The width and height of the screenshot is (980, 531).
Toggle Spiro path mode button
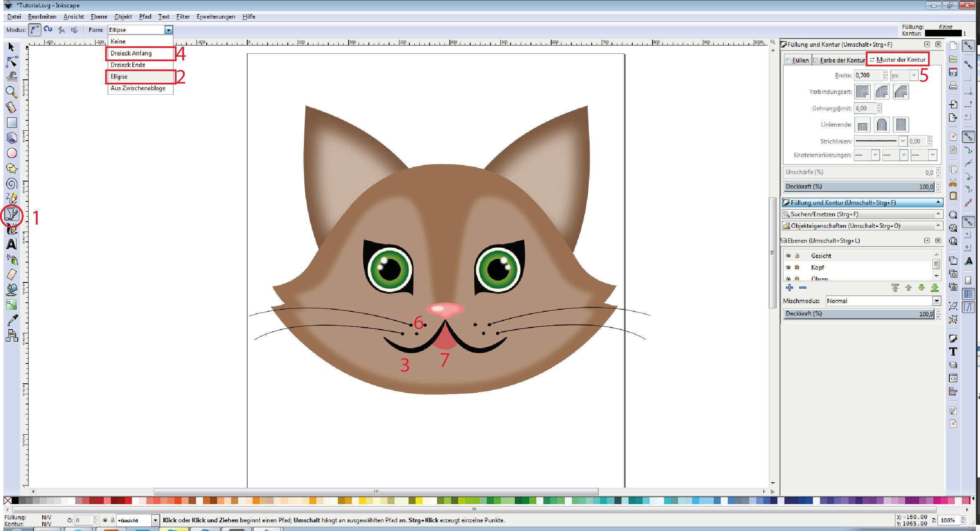pos(48,30)
